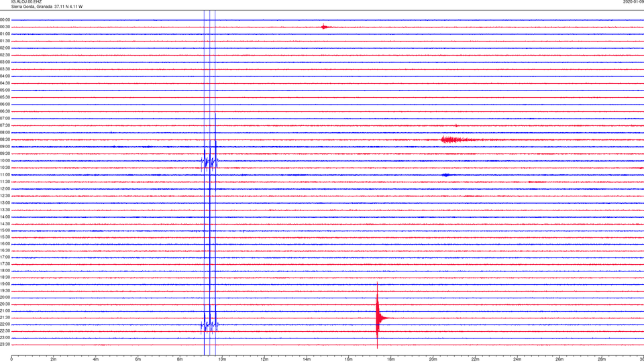Select the 21:30 trace time label
The image size is (644, 362).
click(5, 318)
